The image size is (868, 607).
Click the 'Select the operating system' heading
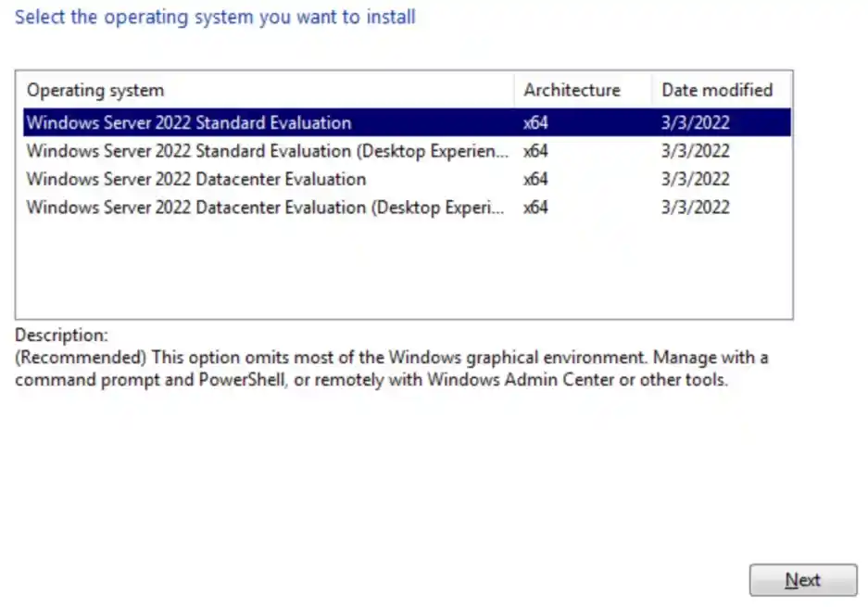pos(215,17)
